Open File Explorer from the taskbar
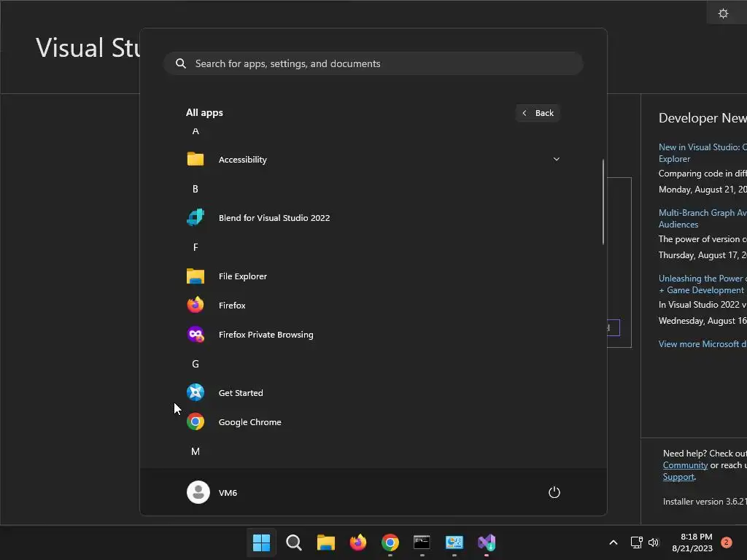Viewport: 747px width, 560px height. point(326,542)
